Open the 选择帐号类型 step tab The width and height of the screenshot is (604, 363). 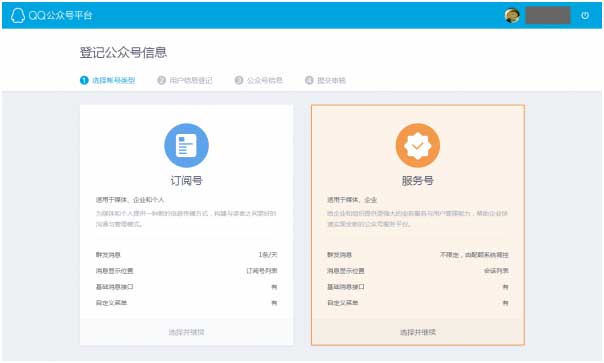pos(114,80)
